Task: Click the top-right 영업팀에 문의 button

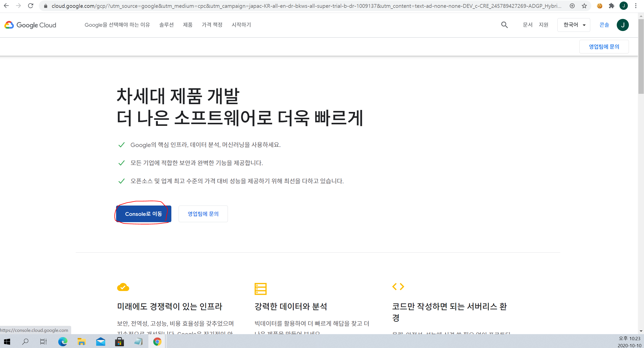Action: click(604, 47)
